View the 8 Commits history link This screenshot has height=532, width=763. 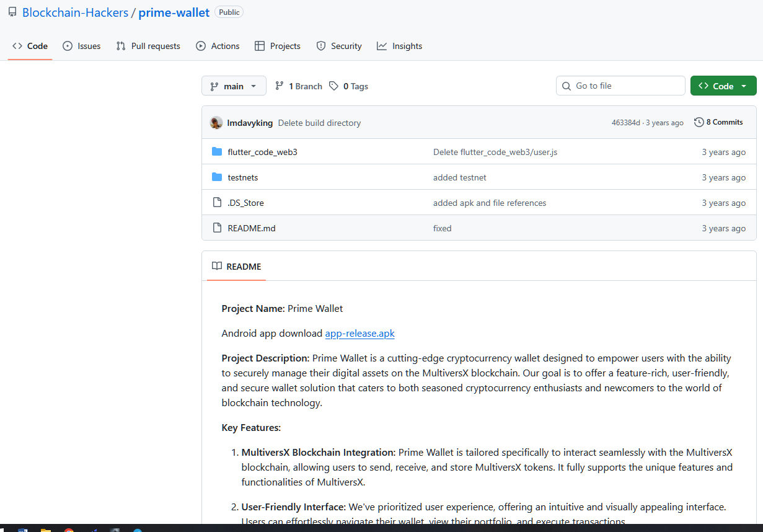[718, 122]
